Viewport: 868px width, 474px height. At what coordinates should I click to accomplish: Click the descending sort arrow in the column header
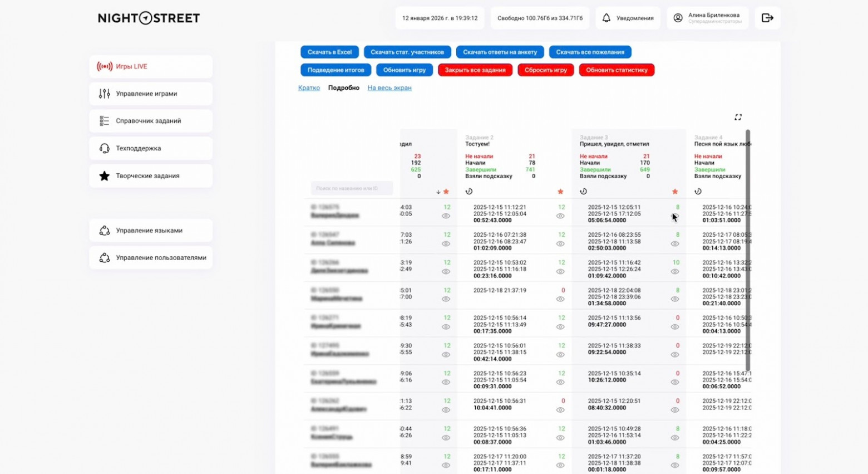pyautogui.click(x=438, y=192)
